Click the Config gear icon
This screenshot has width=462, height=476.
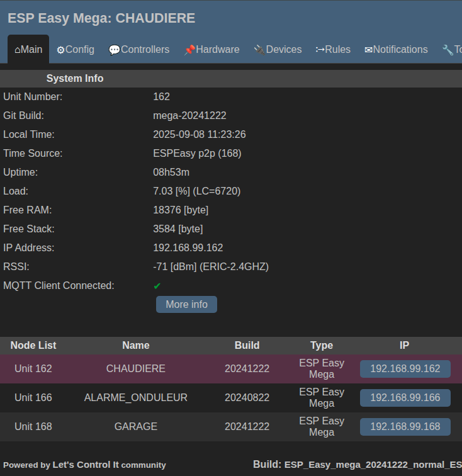click(x=60, y=50)
